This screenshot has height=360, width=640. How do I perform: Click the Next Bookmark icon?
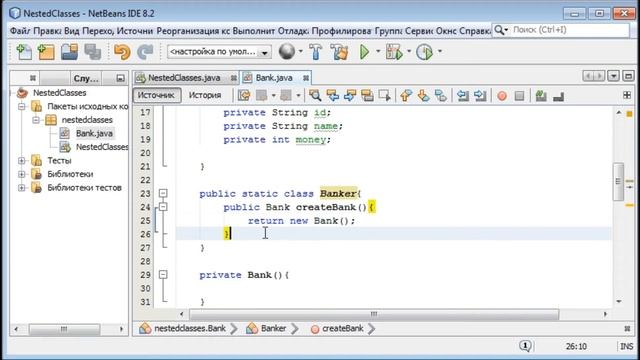pyautogui.click(x=423, y=96)
